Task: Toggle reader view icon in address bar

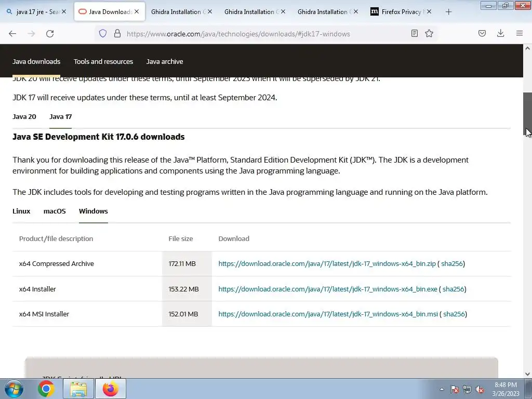Action: [x=414, y=33]
